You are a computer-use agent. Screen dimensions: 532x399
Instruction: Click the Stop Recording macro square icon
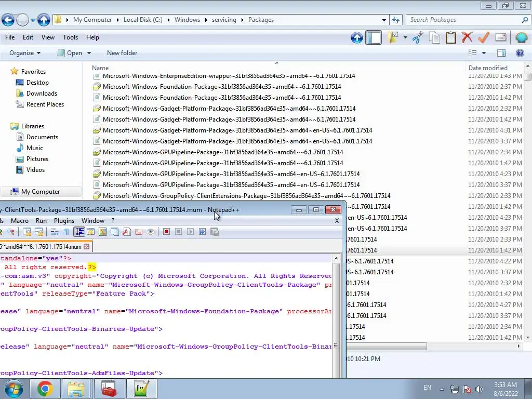point(179,232)
